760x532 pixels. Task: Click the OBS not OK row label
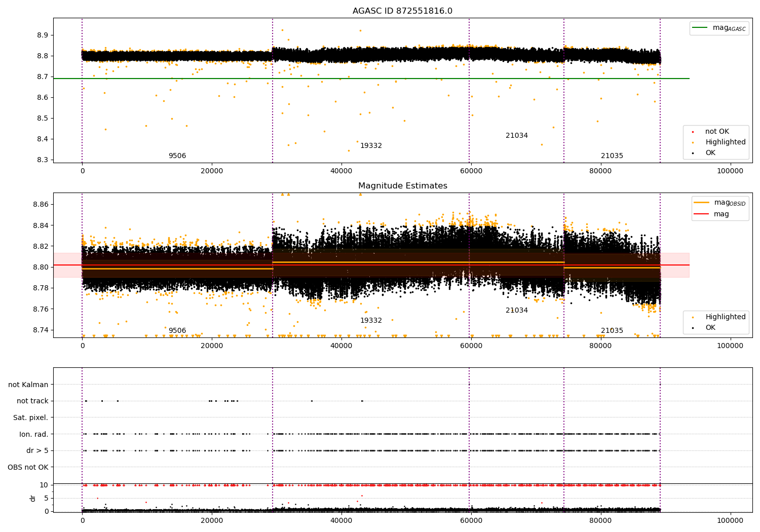(x=28, y=467)
